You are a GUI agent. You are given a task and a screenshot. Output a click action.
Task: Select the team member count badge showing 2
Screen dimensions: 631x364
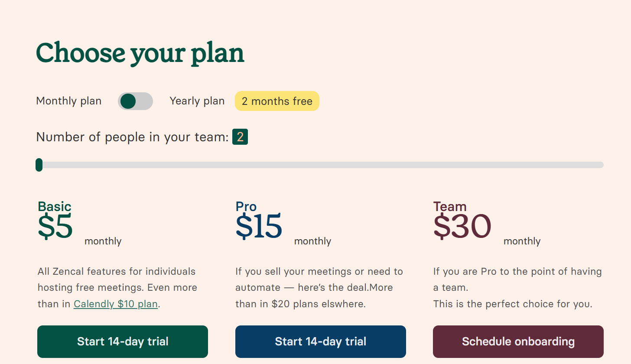241,137
